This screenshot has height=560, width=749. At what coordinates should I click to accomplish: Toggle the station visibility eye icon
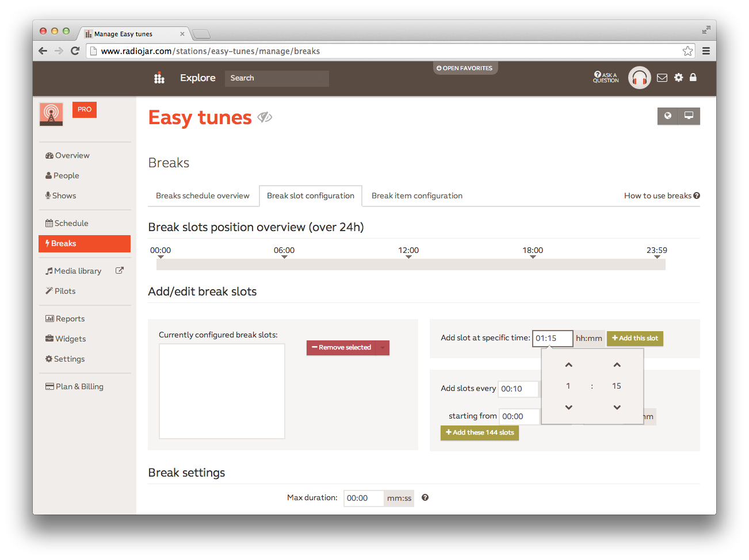coord(265,117)
